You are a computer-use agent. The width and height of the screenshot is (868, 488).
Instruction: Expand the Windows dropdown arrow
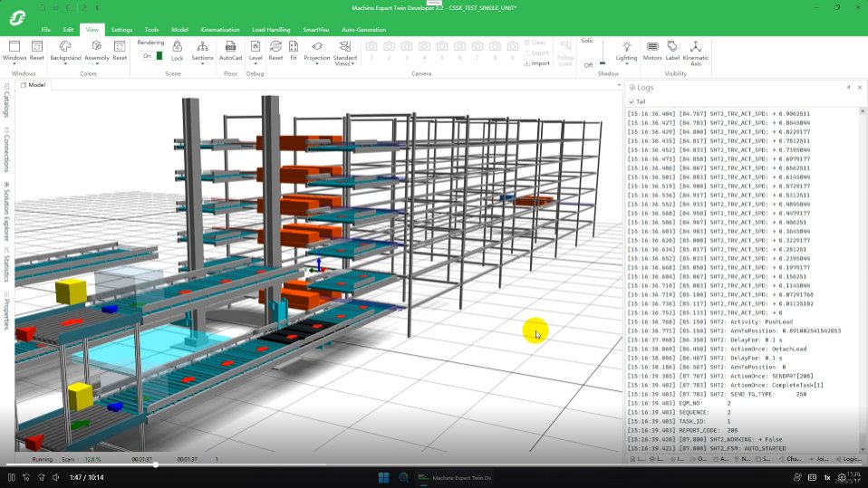pos(14,63)
